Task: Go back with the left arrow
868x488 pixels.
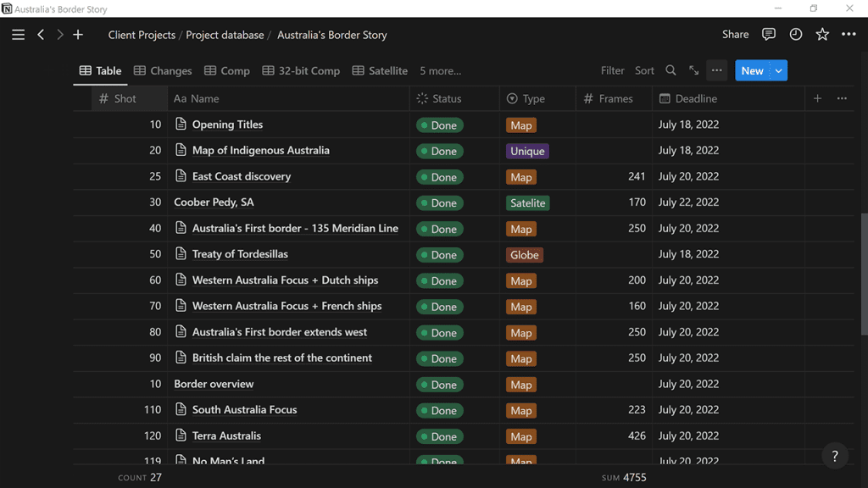Action: point(41,35)
